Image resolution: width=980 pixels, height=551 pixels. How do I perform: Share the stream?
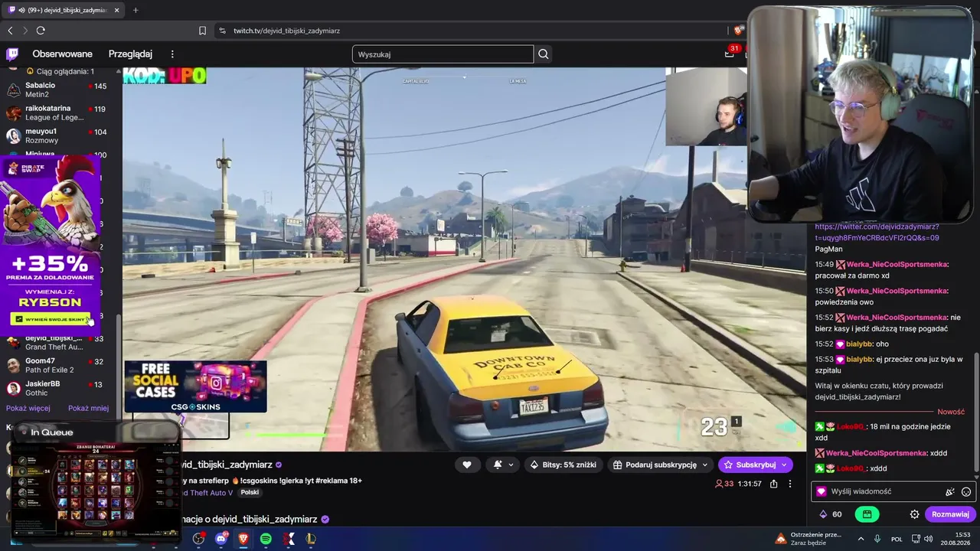coord(774,484)
